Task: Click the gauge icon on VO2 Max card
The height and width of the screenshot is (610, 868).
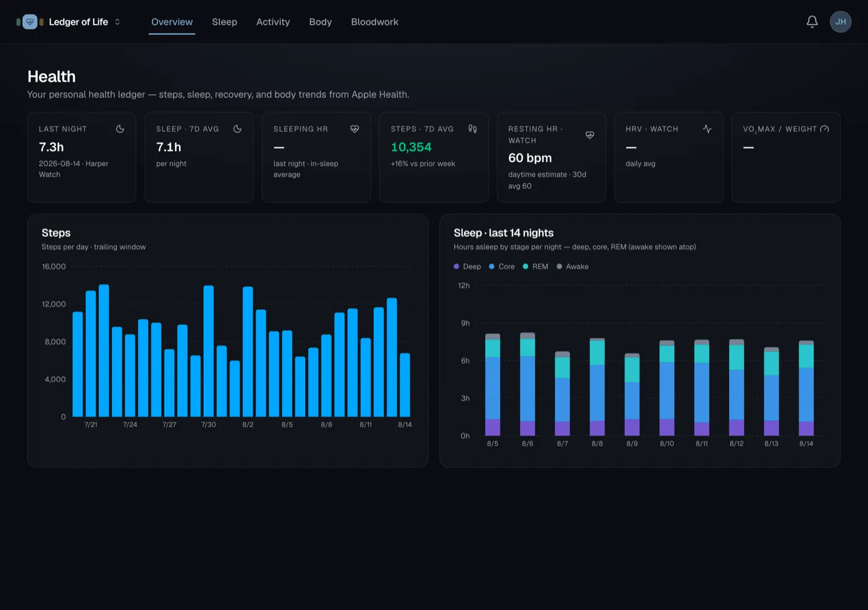Action: coord(825,129)
